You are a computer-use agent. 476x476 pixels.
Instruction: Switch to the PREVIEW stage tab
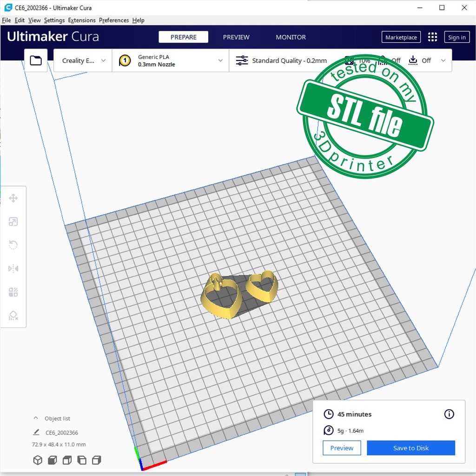(236, 37)
